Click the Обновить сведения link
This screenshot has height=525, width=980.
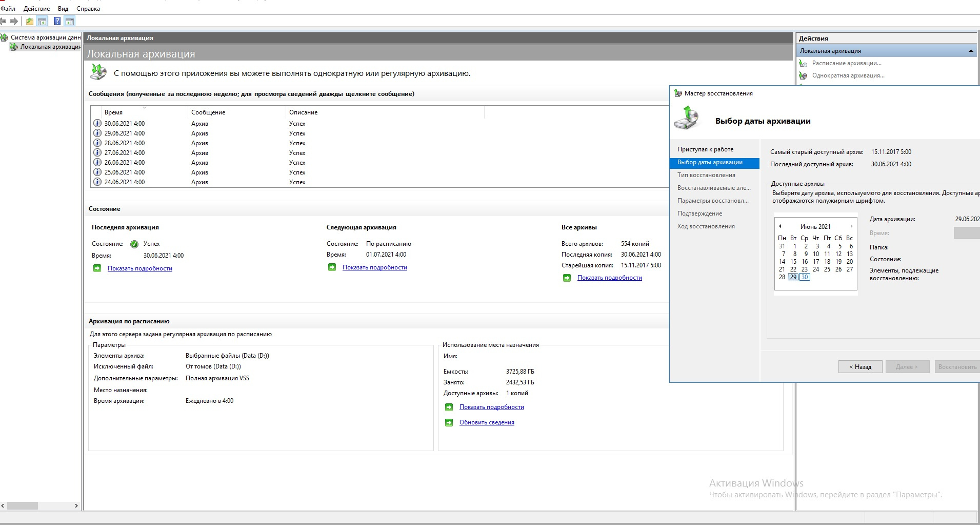pyautogui.click(x=487, y=422)
